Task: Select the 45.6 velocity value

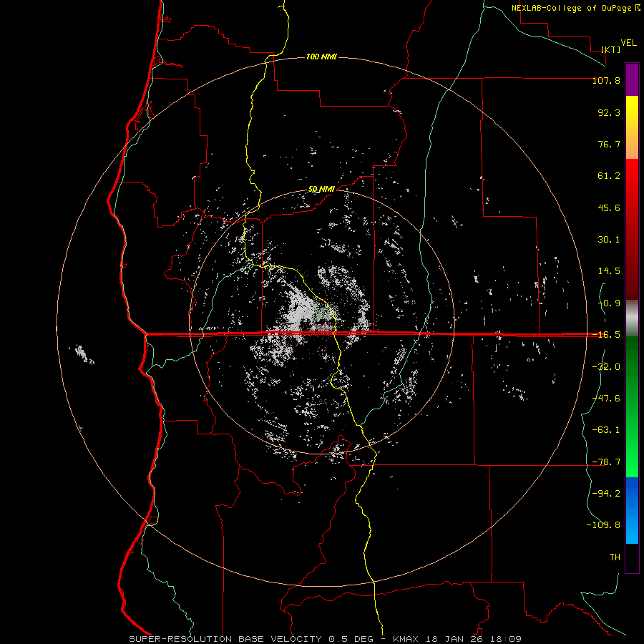Action: coord(609,208)
